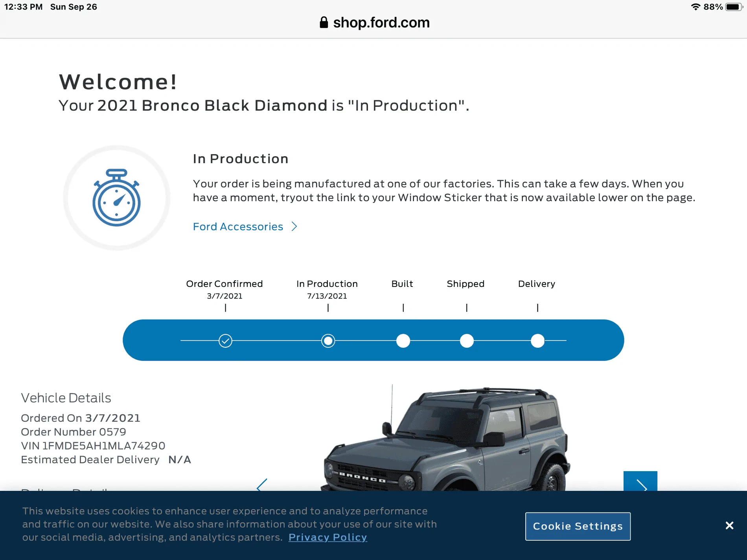Show previous vehicle image with left arrow
The width and height of the screenshot is (747, 560).
click(x=262, y=485)
